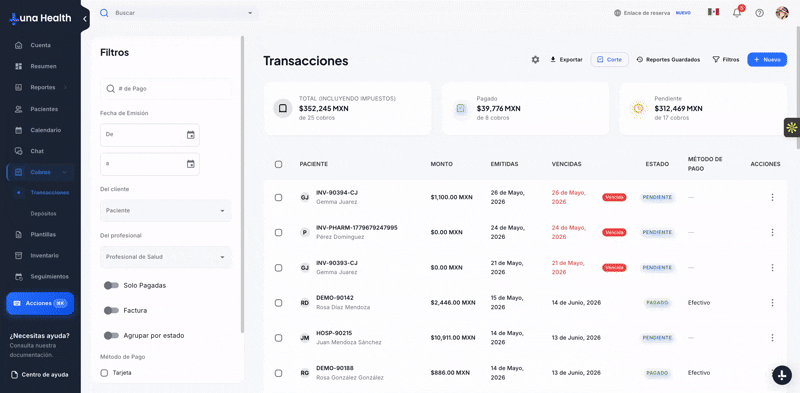Open row actions for DEMO-90142

click(x=772, y=303)
